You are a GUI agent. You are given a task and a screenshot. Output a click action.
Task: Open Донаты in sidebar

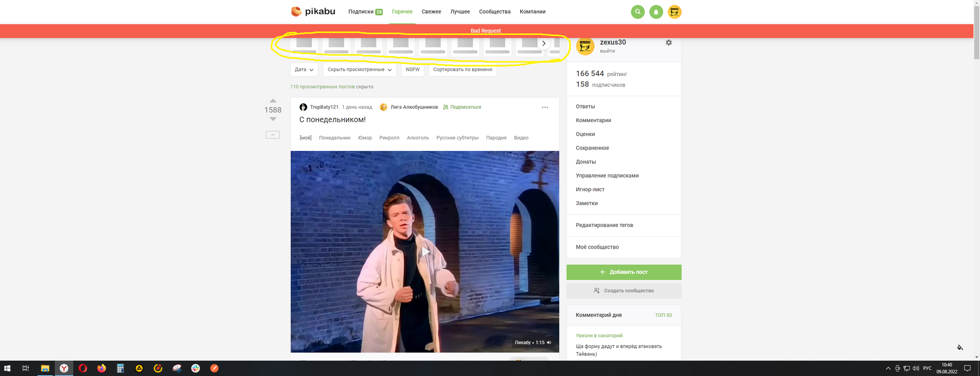click(586, 162)
